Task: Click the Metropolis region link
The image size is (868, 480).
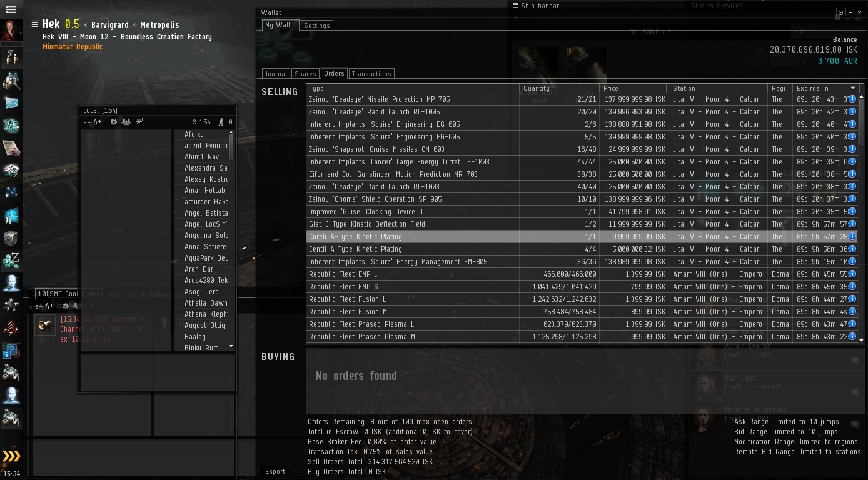Action: tap(159, 25)
